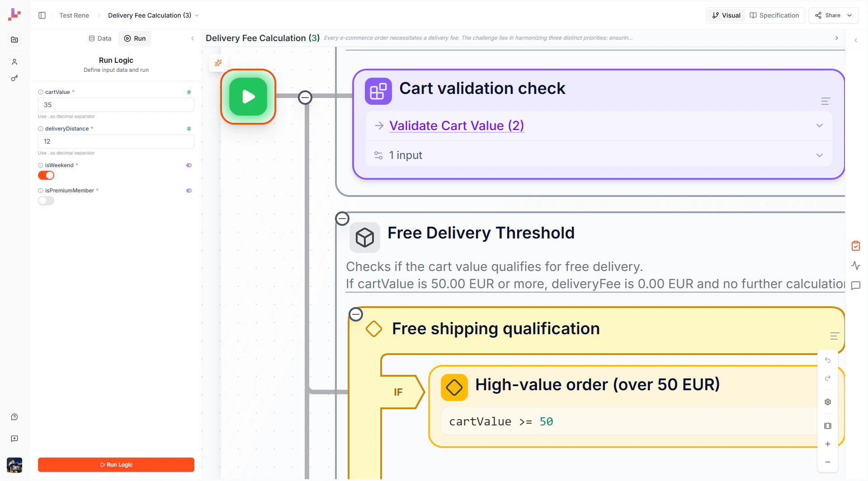Click the IF condition label
868x481 pixels.
[398, 392]
